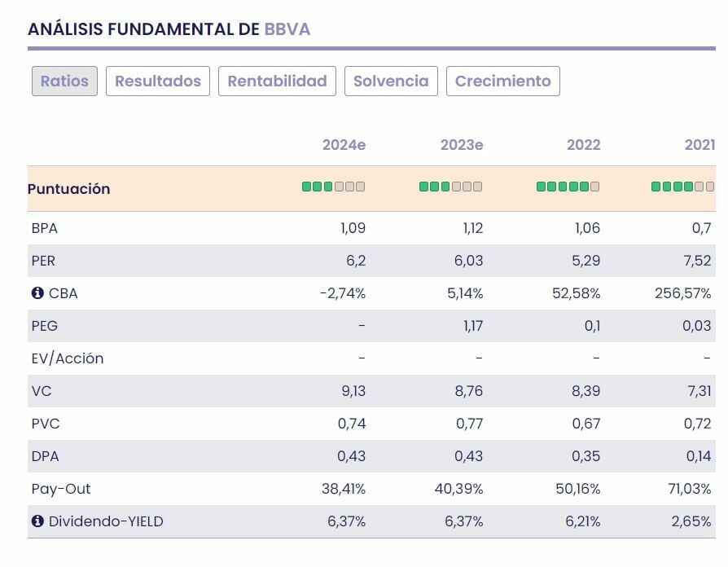
Task: Show the Solvencia tab
Action: (391, 81)
